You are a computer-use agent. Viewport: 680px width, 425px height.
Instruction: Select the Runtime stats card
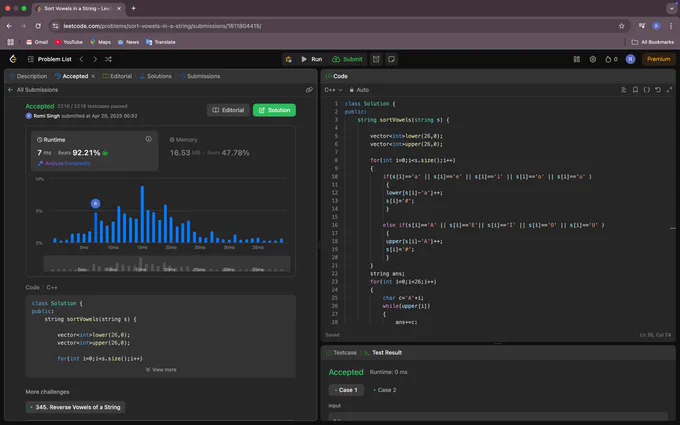(x=95, y=151)
